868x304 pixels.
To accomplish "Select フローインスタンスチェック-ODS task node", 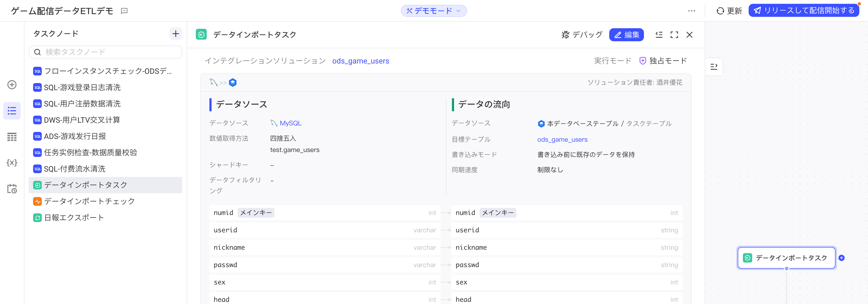I will click(106, 71).
